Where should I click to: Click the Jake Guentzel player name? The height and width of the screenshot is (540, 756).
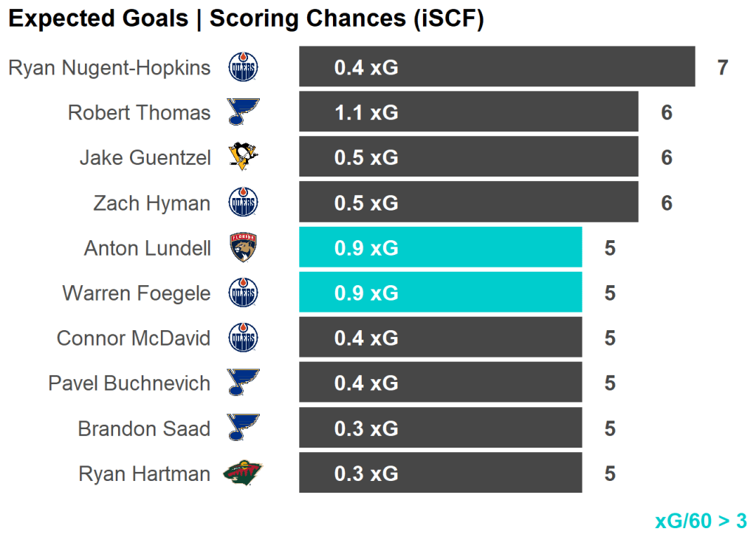pos(145,158)
